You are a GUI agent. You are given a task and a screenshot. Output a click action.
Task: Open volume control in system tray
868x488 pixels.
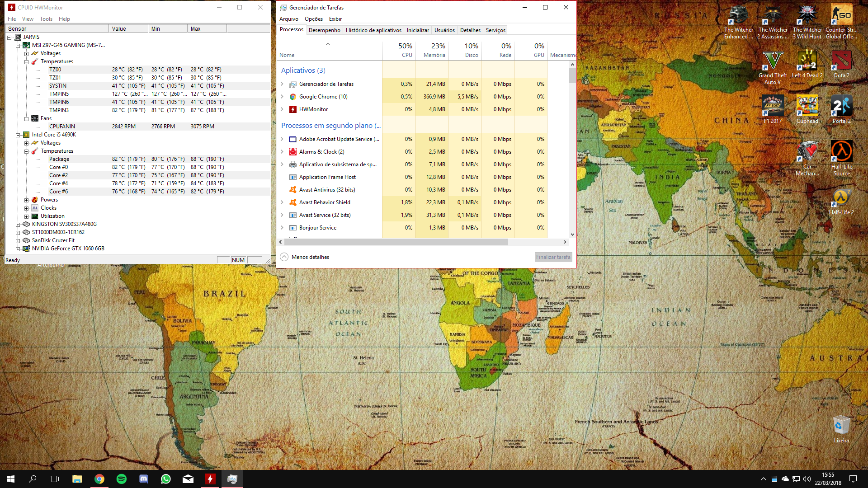807,479
